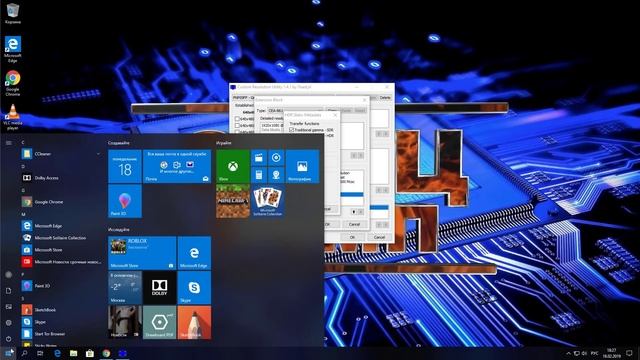The image size is (640, 360).
Task: Open the Dolby tile
Action: click(160, 288)
